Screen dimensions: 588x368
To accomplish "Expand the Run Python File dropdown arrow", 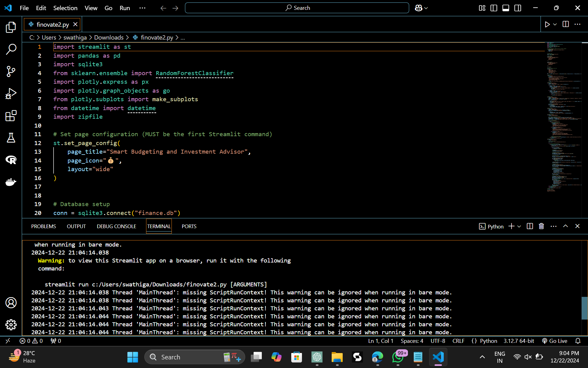I will [x=555, y=24].
